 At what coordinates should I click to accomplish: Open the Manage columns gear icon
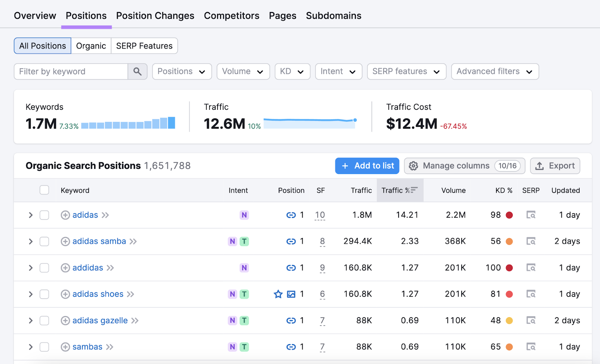pos(413,166)
